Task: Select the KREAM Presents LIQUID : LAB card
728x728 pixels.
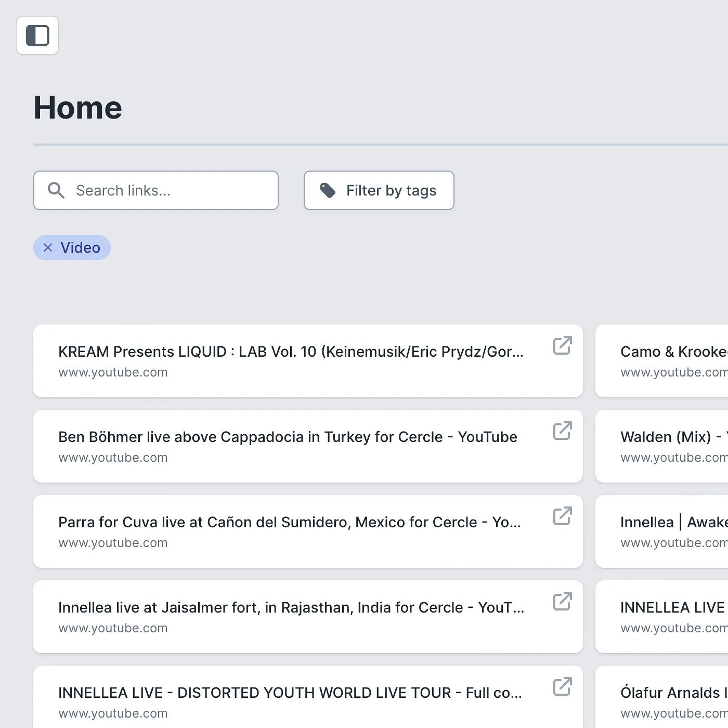Action: (308, 361)
